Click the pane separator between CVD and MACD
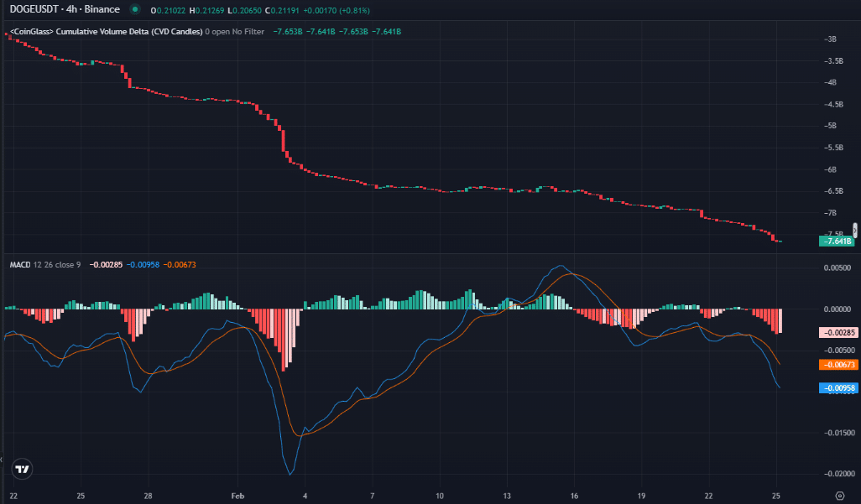 pyautogui.click(x=420, y=254)
